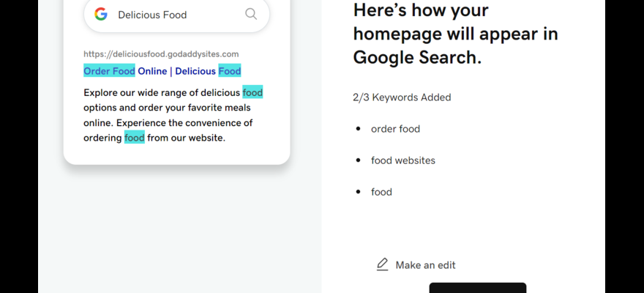
Task: Click the "Here's how your homepage" heading
Action: [455, 34]
